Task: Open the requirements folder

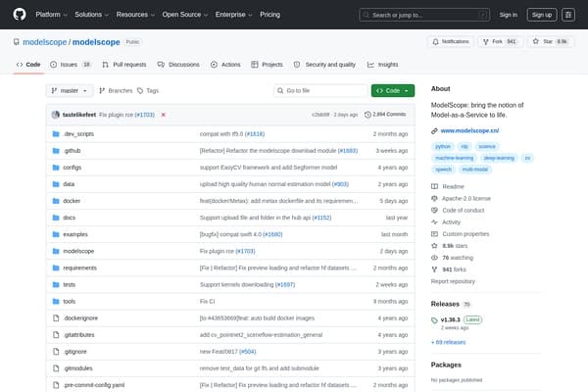Action: 80,268
